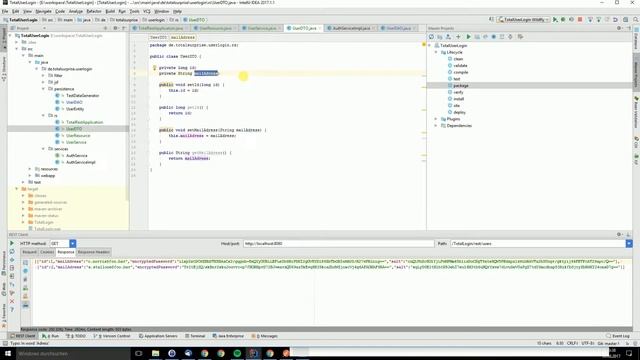Click the Host/port input field

pos(338,244)
